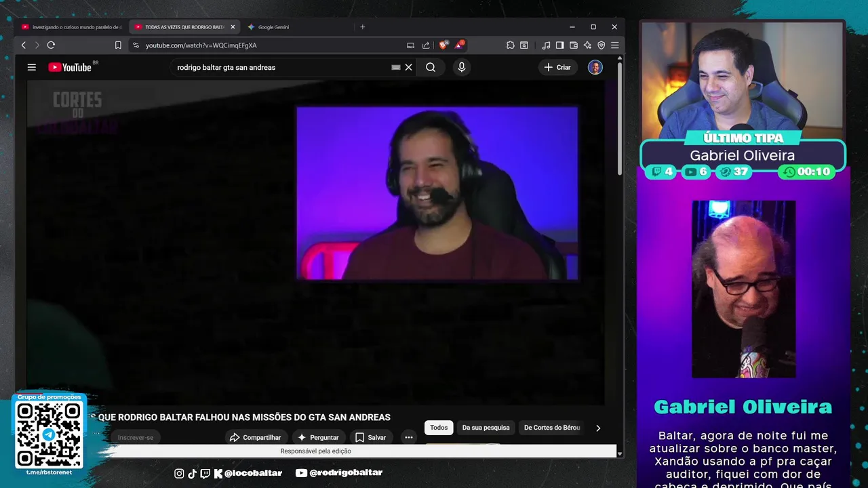The image size is (868, 488).
Task: Close the 'TODAS AS VEZES QUE RODRIGO' tab
Action: [233, 27]
